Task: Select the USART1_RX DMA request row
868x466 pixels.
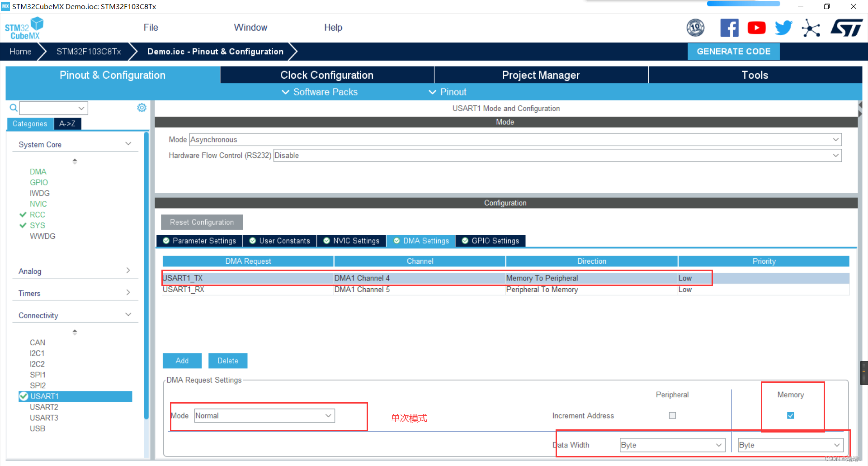Action: [505, 290]
